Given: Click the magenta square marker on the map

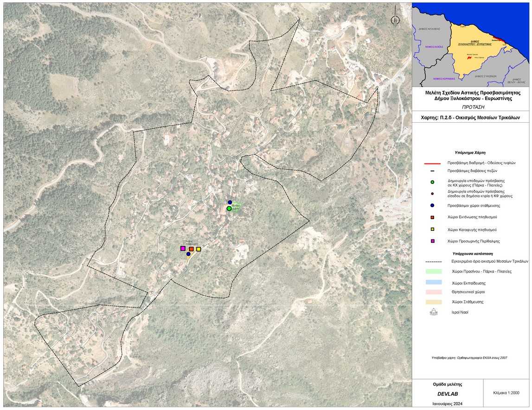Looking at the screenshot, I should tap(183, 248).
